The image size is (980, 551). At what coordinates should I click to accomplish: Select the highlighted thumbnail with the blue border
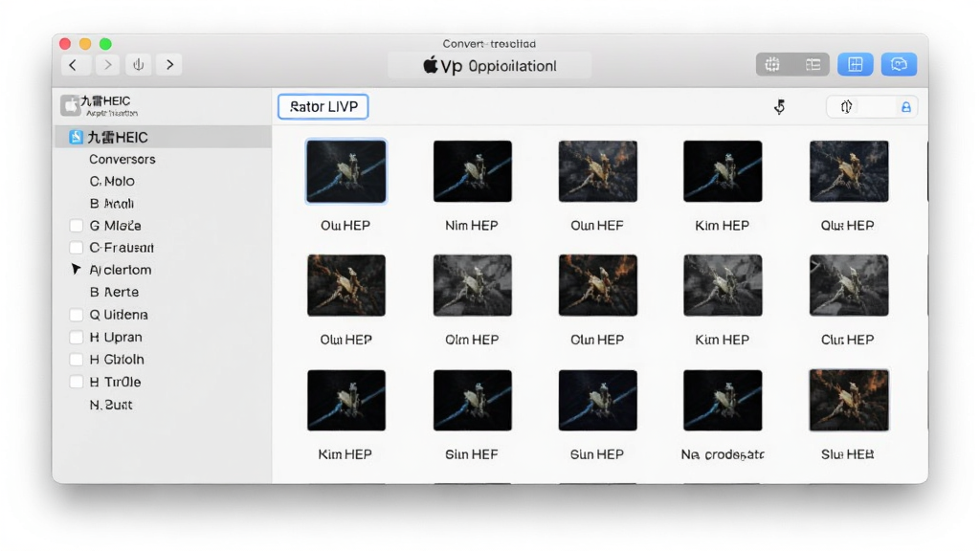click(x=345, y=171)
